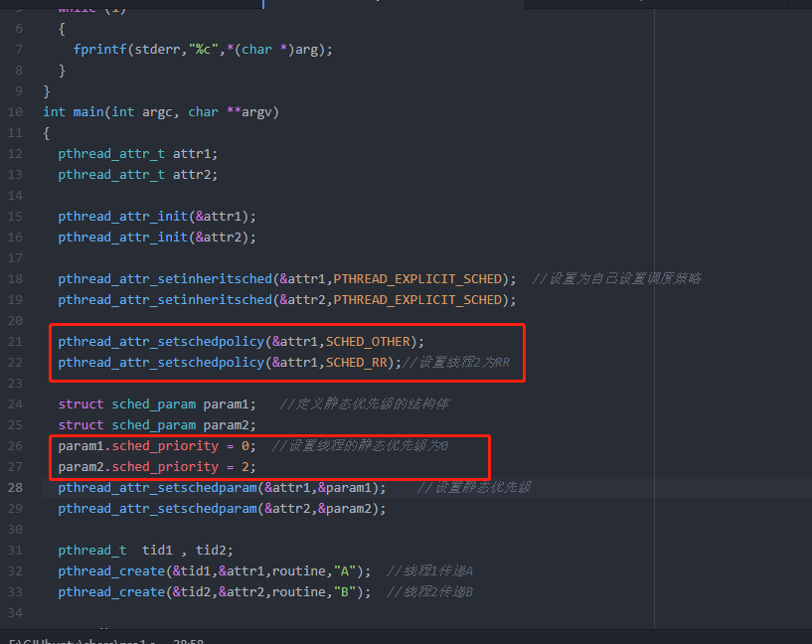This screenshot has height=644, width=812.
Task: Click pthread_create on line 33
Action: [x=111, y=592]
